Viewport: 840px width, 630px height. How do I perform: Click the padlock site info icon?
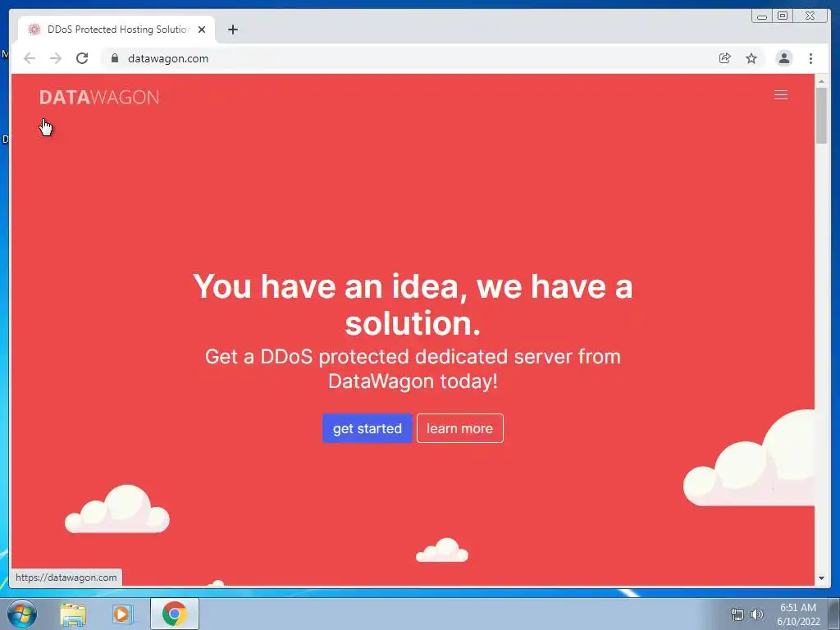(x=115, y=58)
